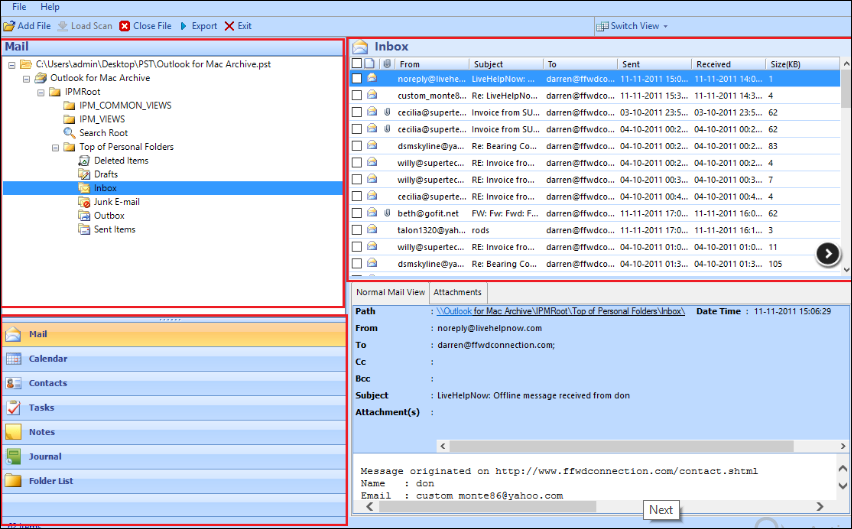This screenshot has height=529, width=852.
Task: Click subject 'rods' in email list
Action: coord(480,230)
